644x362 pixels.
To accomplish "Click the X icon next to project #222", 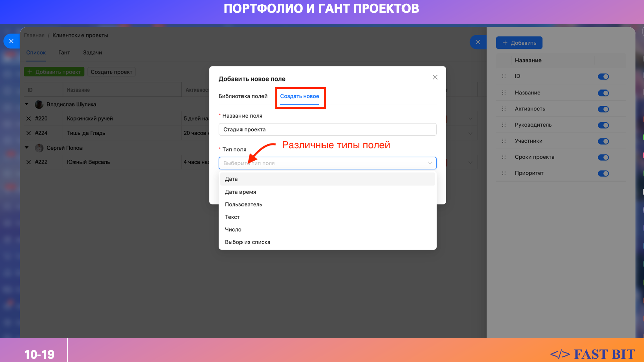I will point(29,162).
